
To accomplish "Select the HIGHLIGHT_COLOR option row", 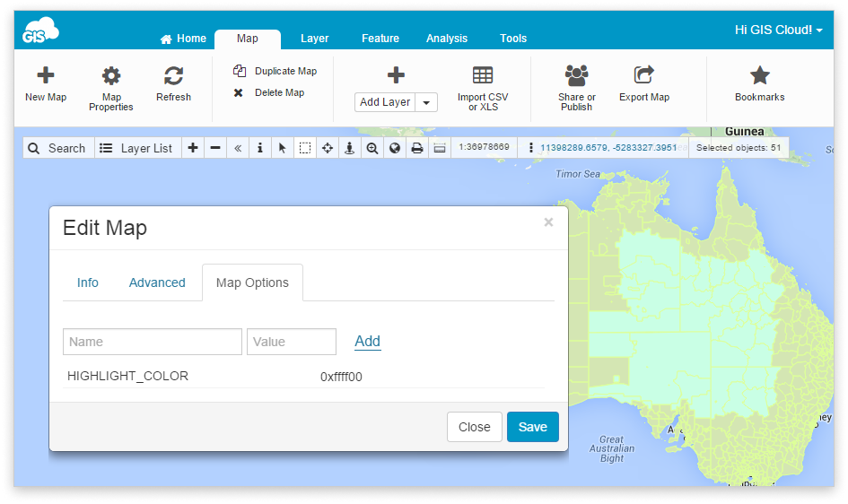I will (303, 377).
